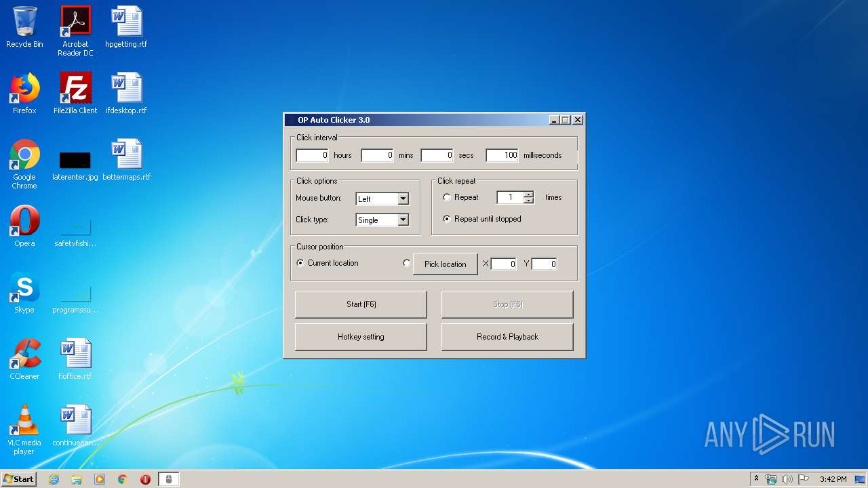Image resolution: width=868 pixels, height=488 pixels.
Task: Focus the hours interval field
Action: [313, 155]
